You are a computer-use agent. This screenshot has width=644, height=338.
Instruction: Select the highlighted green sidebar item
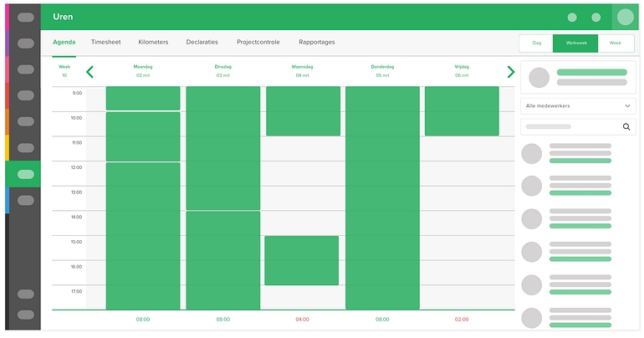25,174
